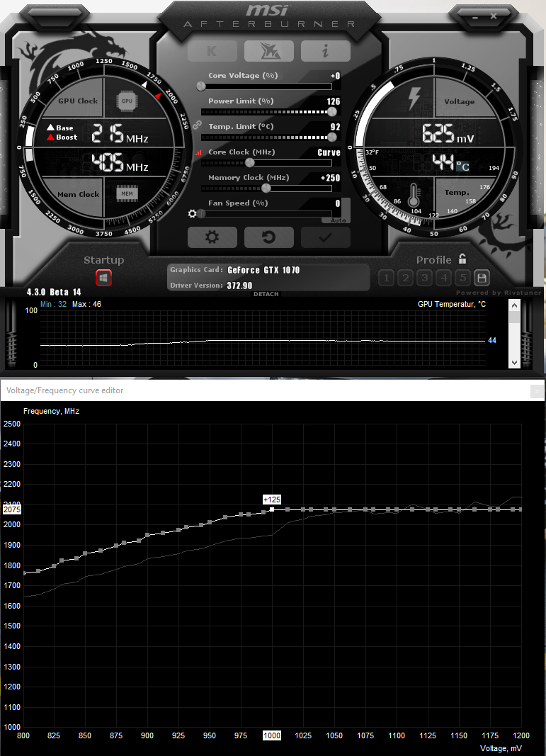Click the +125 offset tooltip on curve

click(272, 500)
